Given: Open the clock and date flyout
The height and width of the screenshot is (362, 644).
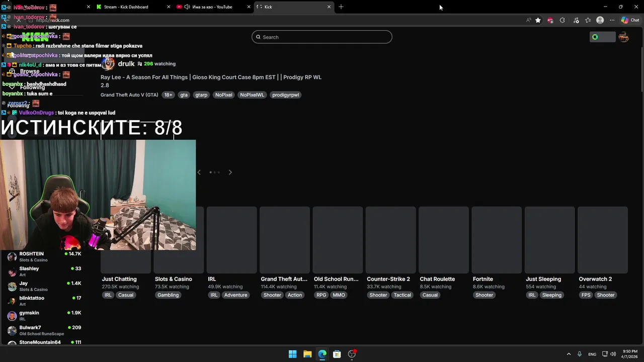Looking at the screenshot, I should click(x=630, y=354).
